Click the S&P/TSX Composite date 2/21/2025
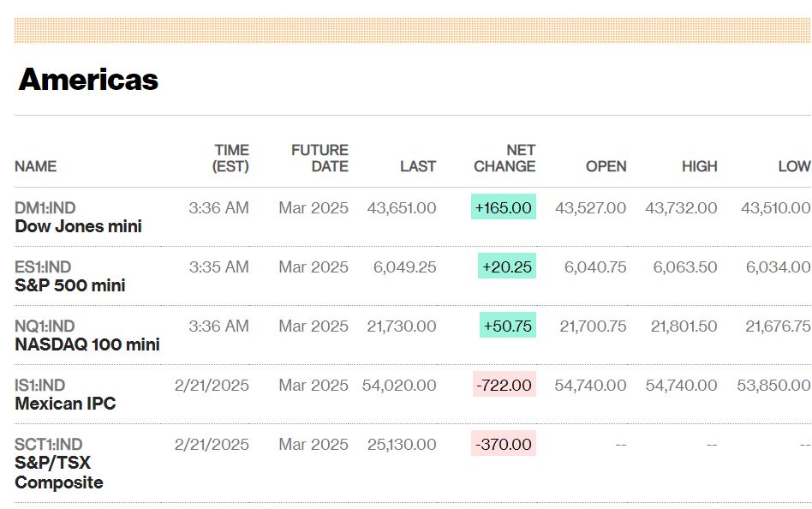The height and width of the screenshot is (509, 812). tap(212, 444)
